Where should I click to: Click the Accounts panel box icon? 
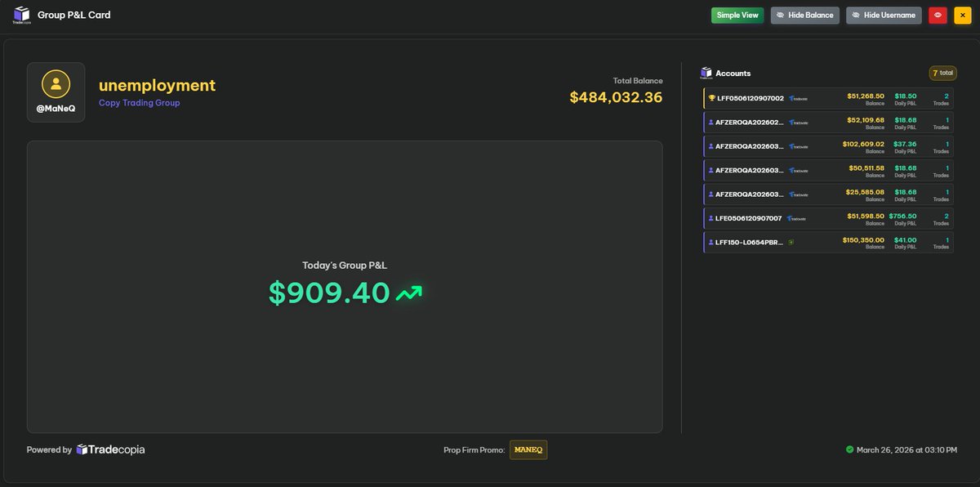coord(706,73)
